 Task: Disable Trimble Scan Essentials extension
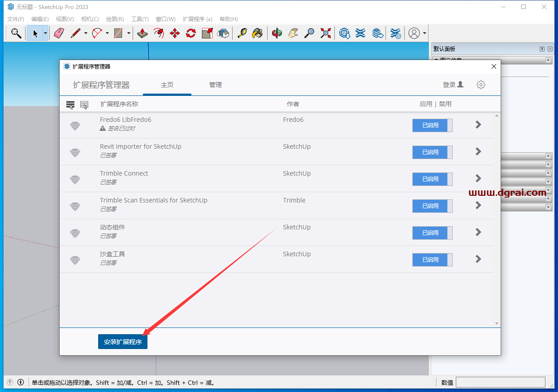[x=433, y=206]
